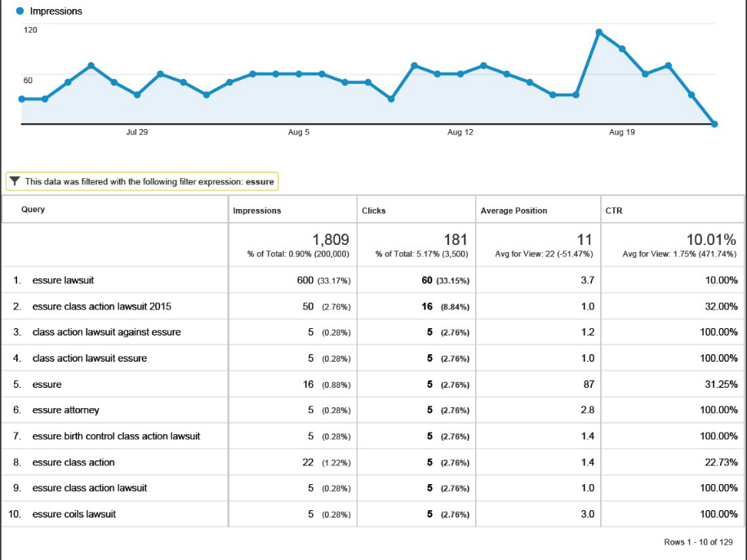Click the filter expression notice box

coord(142,181)
